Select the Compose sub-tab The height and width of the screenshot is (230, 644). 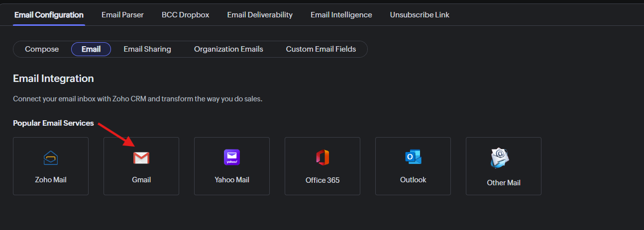[x=42, y=49]
